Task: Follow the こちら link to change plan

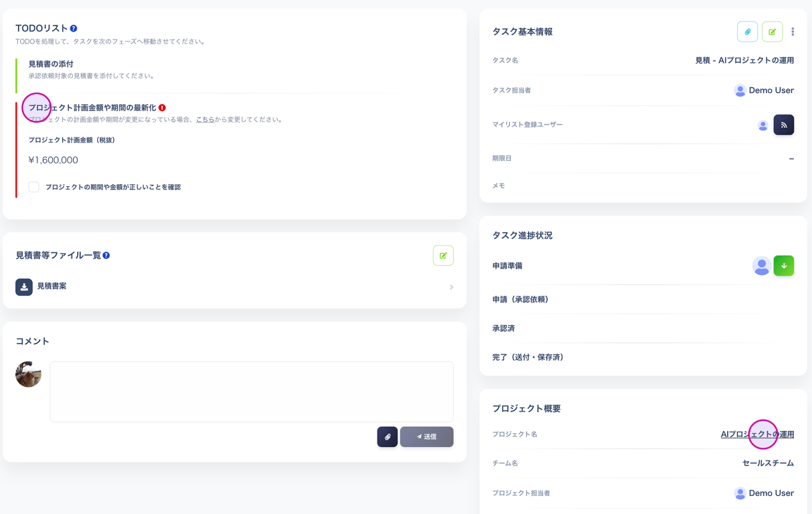Action: [x=205, y=120]
